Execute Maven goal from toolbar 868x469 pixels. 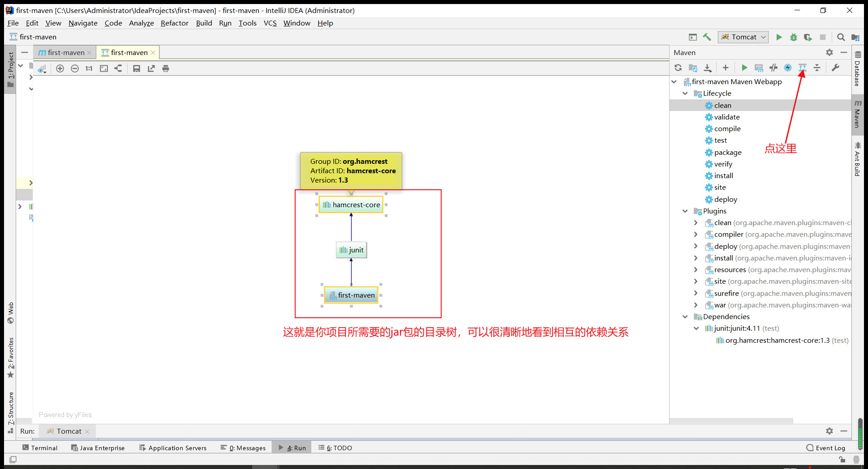tap(759, 68)
